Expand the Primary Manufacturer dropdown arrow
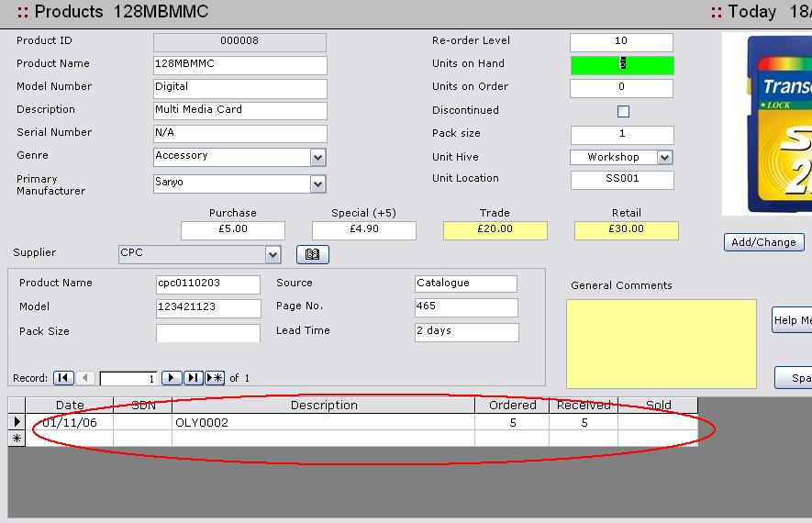The height and width of the screenshot is (523, 812). pyautogui.click(x=318, y=184)
